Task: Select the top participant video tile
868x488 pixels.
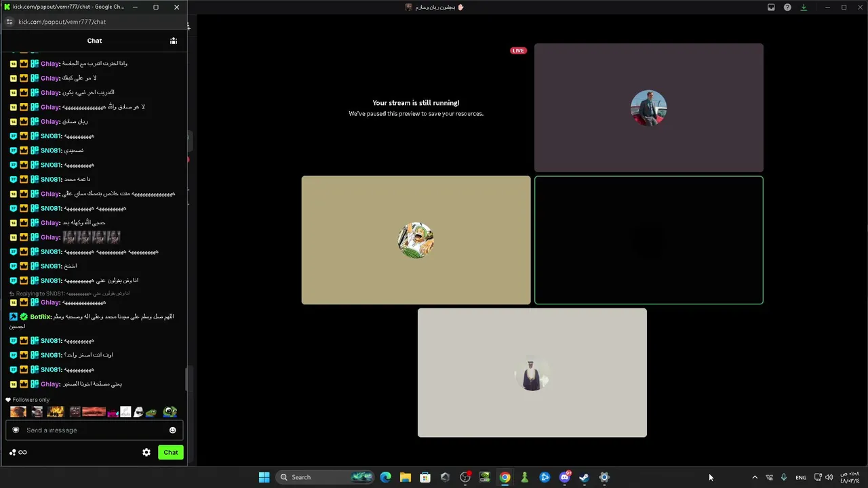Action: click(x=648, y=108)
